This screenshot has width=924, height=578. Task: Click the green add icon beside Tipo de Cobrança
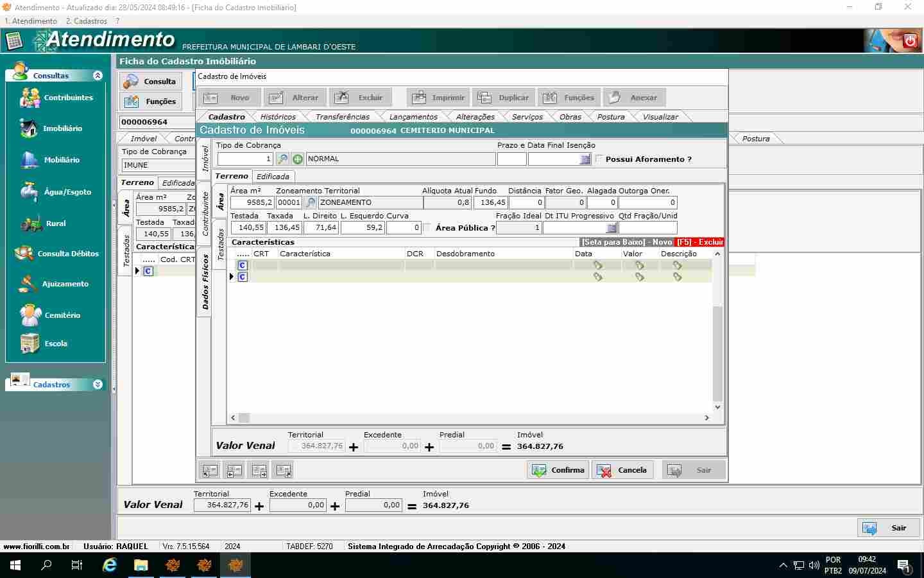click(x=298, y=159)
